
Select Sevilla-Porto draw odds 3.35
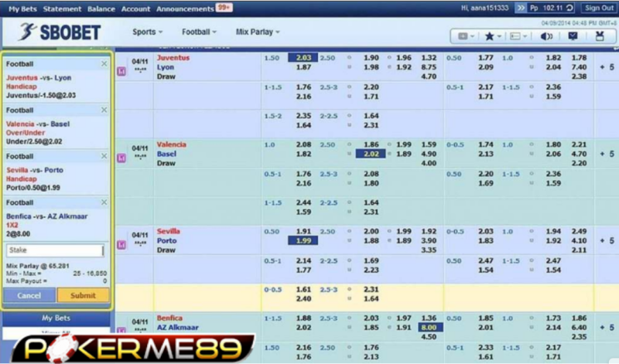pyautogui.click(x=429, y=250)
